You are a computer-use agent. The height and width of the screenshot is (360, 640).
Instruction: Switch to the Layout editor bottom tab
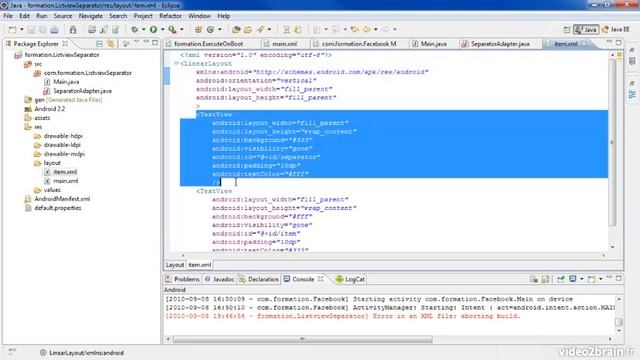pos(175,265)
